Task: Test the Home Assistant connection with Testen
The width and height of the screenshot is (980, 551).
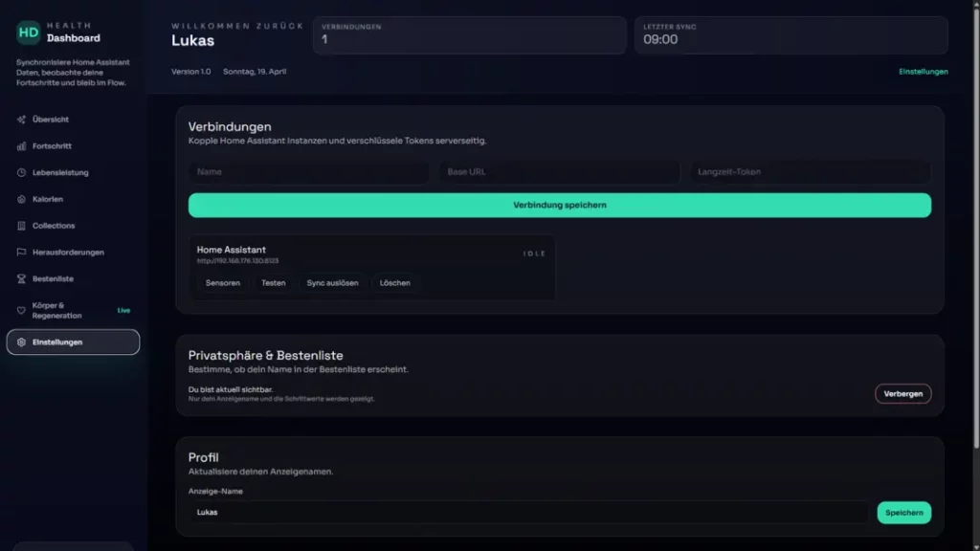Action: point(275,283)
